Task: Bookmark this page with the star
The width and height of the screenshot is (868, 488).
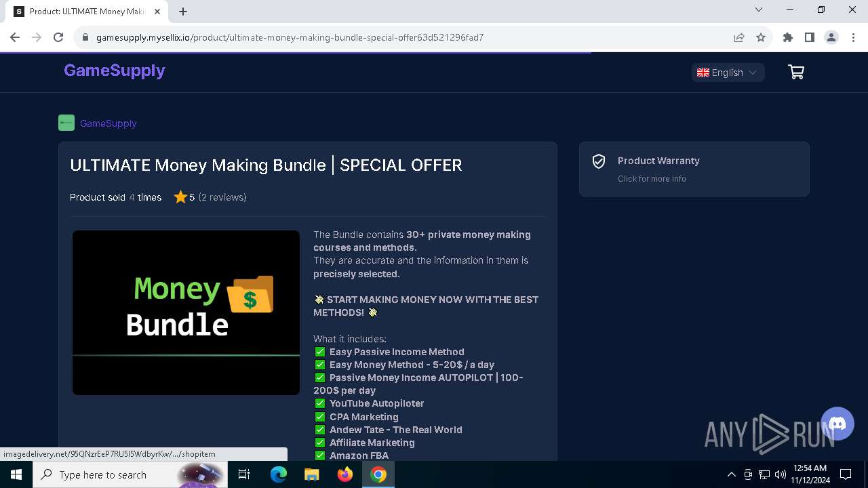Action: click(761, 37)
